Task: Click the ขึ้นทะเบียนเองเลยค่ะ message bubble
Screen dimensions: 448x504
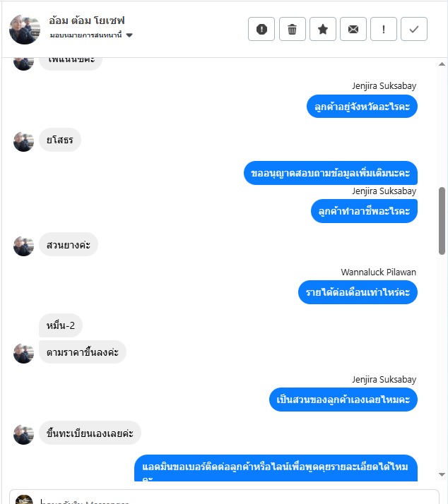Action: click(x=90, y=433)
